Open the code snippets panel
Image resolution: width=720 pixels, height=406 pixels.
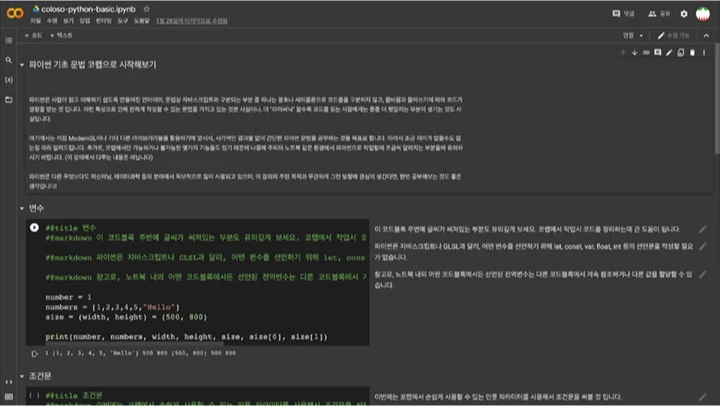tap(9, 382)
